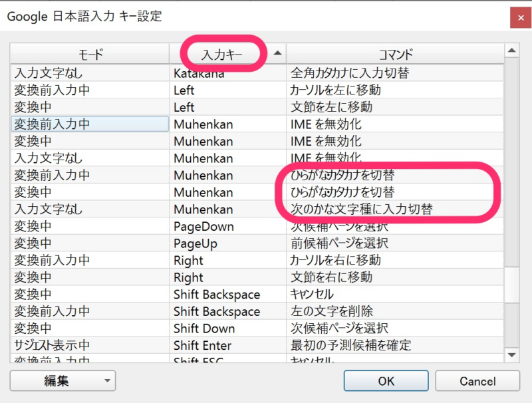
Task: Select the キャンセル command in the Shift Backspace row
Action: click(x=395, y=294)
